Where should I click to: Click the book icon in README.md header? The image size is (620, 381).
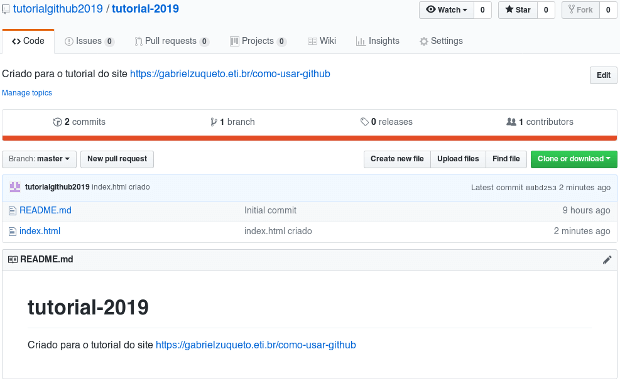pos(13,260)
